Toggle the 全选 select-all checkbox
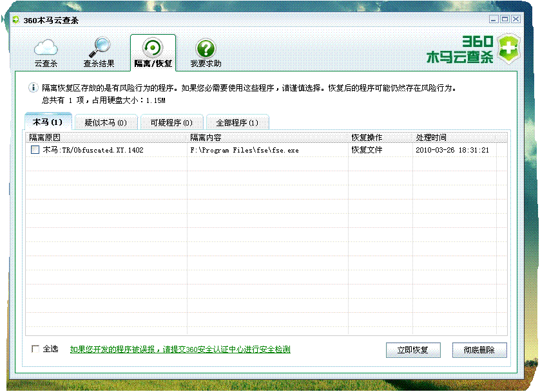The height and width of the screenshot is (392, 540). [35, 349]
